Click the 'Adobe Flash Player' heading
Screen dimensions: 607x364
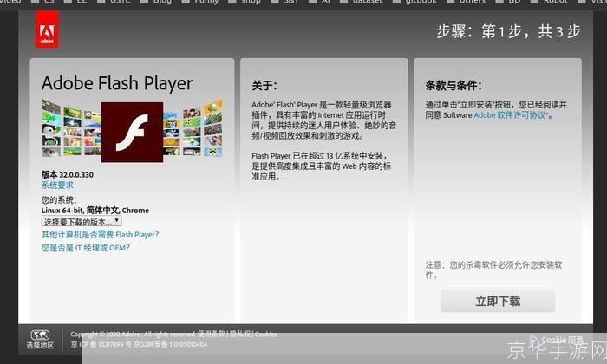click(117, 83)
